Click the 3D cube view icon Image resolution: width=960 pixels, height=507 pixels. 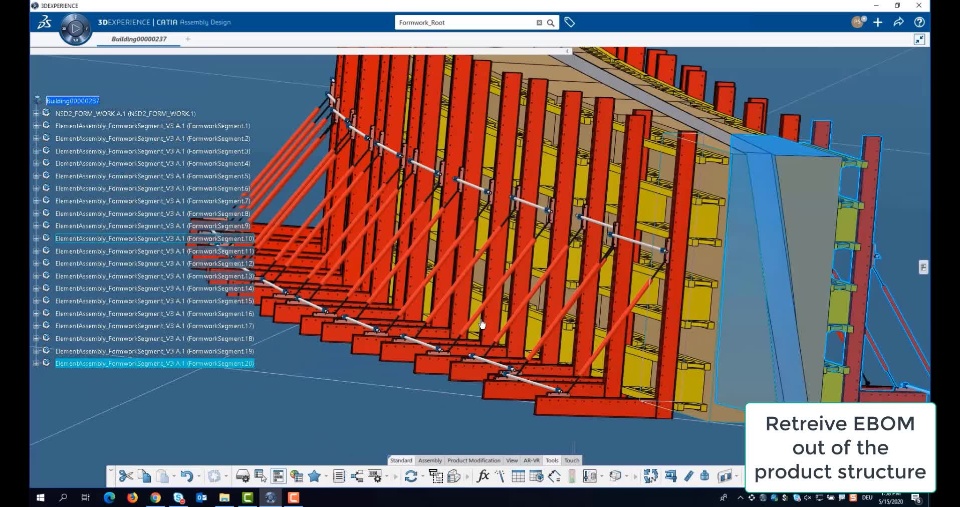[x=616, y=476]
